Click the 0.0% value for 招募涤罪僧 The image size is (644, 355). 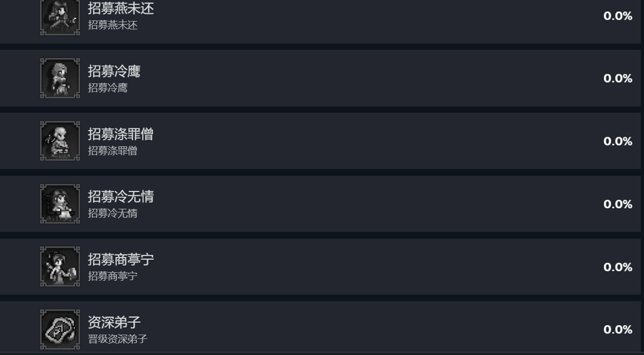(x=617, y=141)
